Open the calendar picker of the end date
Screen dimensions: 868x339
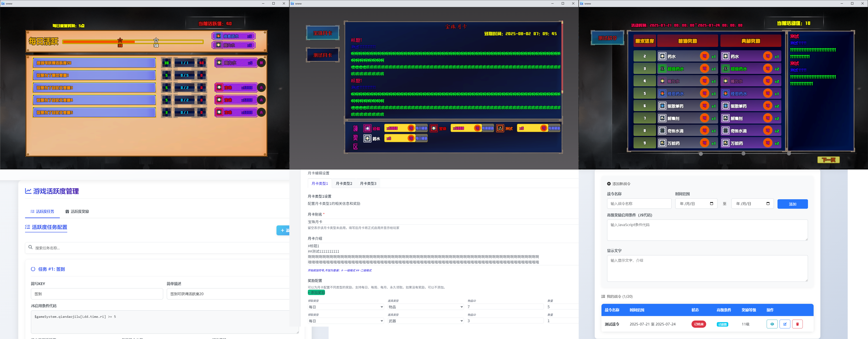pos(768,204)
